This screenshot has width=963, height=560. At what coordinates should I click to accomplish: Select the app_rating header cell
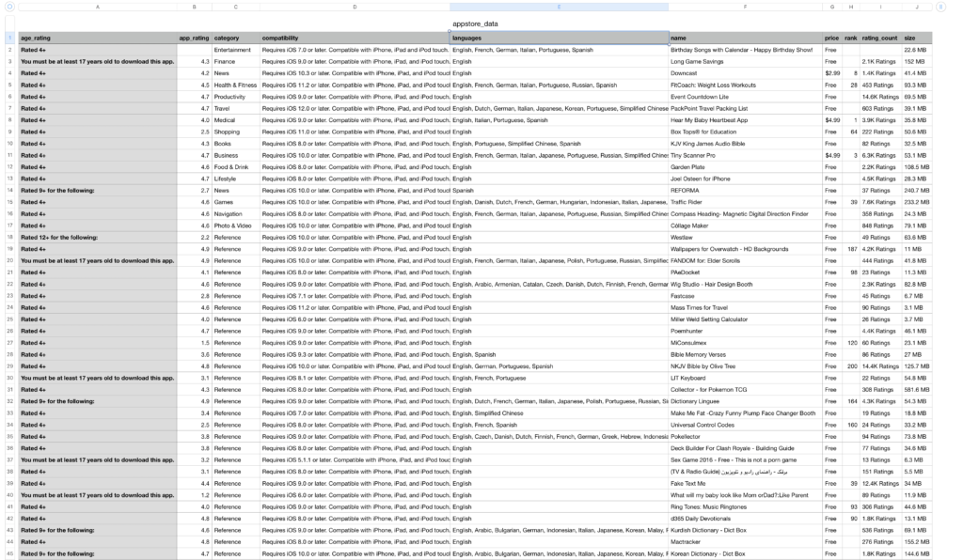pyautogui.click(x=194, y=38)
